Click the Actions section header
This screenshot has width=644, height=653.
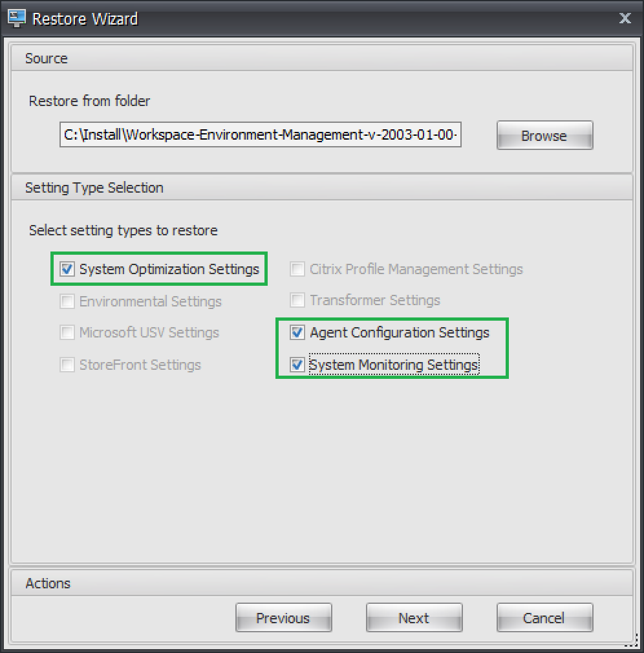pyautogui.click(x=48, y=583)
